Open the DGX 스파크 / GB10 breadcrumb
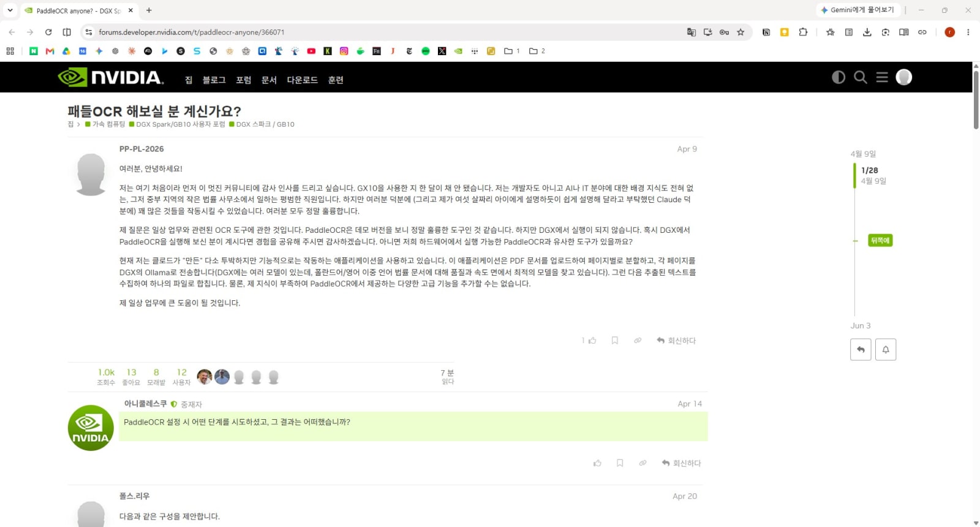 pos(262,124)
